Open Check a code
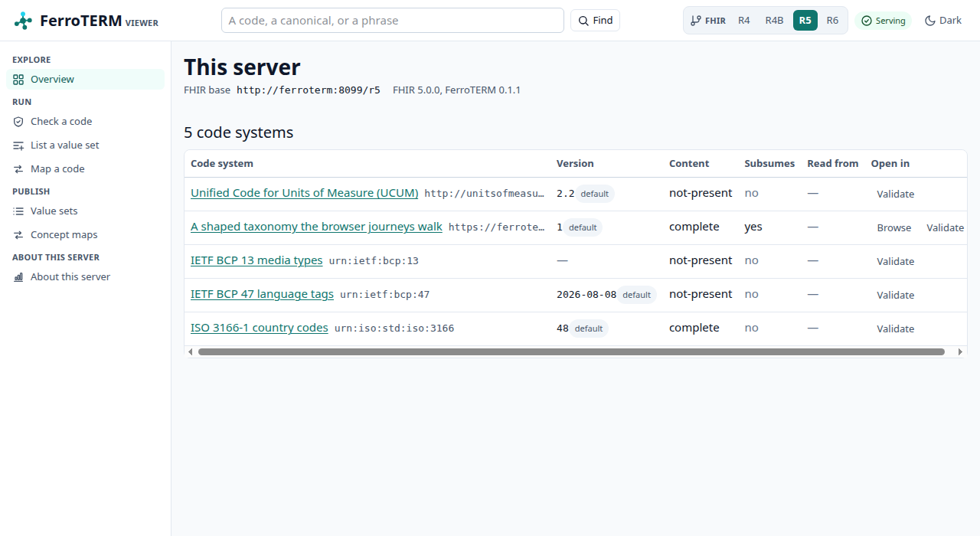This screenshot has height=536, width=980. point(85,122)
